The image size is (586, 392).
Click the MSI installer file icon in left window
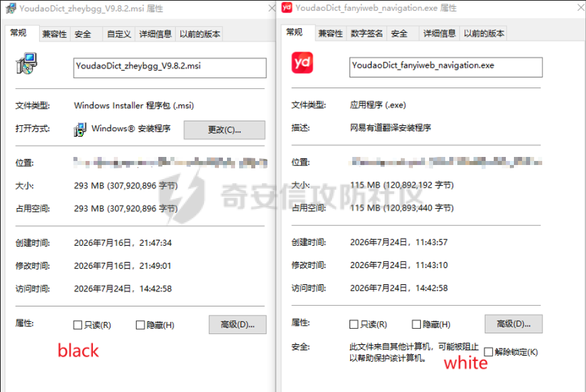click(x=26, y=63)
